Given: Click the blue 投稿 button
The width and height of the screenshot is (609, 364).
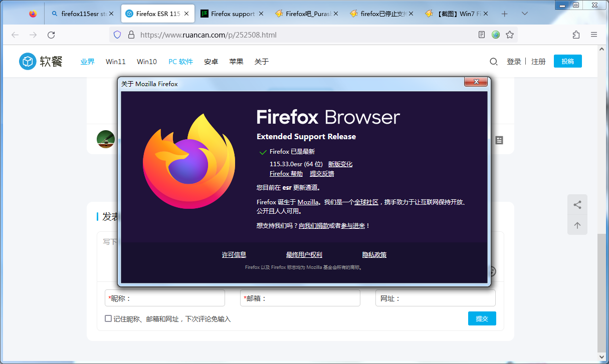Looking at the screenshot, I should pos(567,61).
